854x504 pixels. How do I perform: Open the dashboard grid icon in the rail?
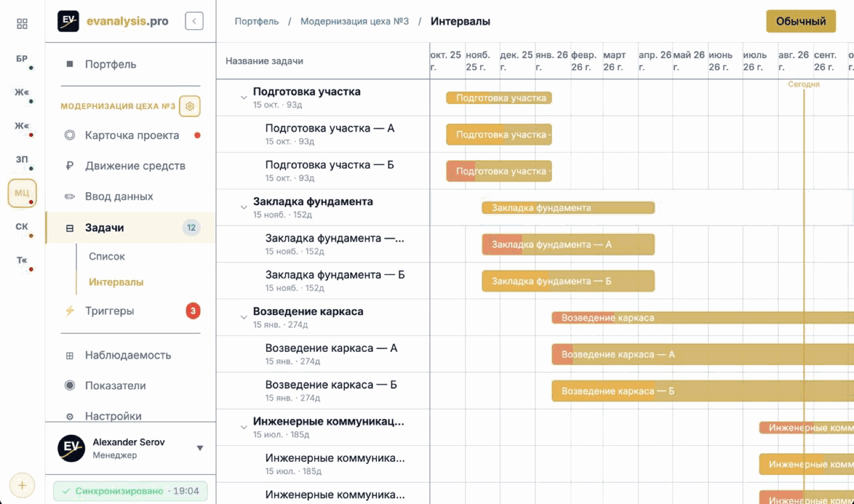click(x=22, y=23)
